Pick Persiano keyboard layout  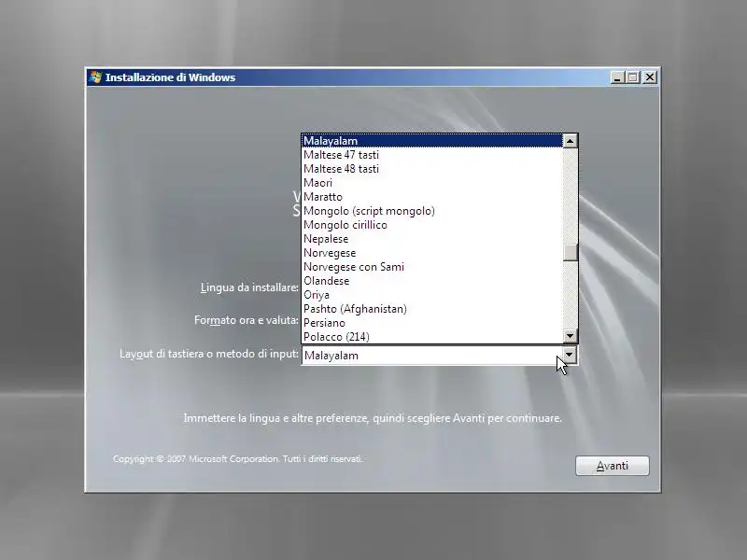(432, 323)
